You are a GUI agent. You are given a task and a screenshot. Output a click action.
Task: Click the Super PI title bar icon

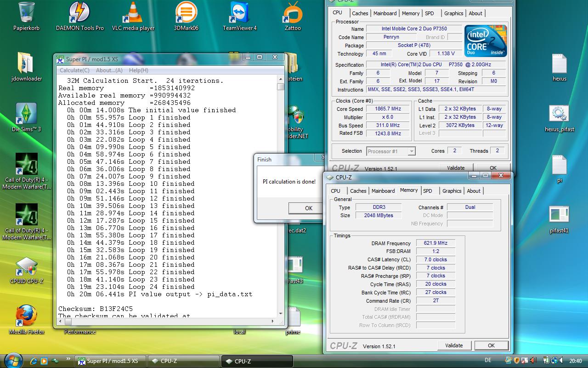(60, 58)
